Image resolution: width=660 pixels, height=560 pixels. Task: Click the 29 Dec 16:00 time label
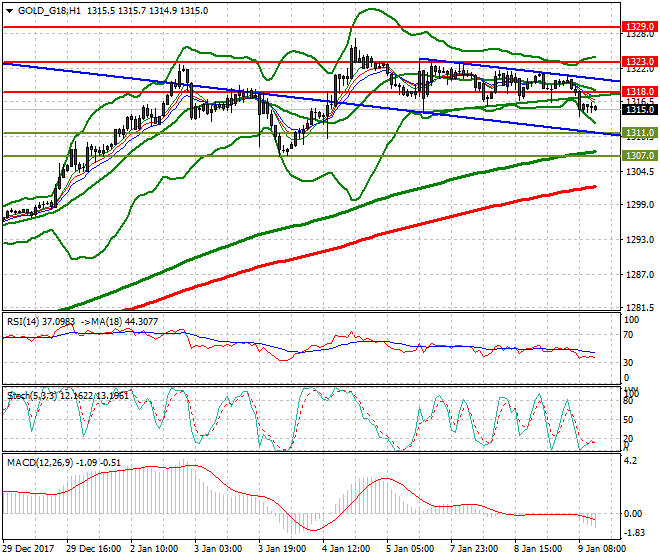[x=93, y=549]
